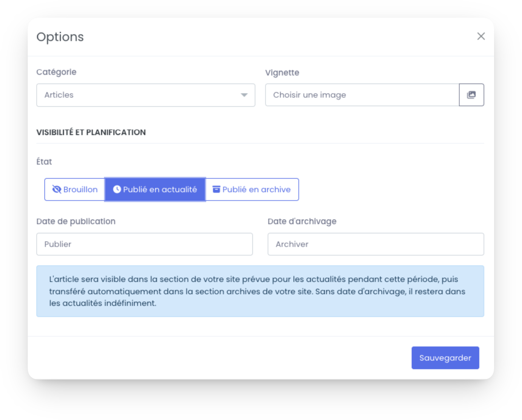The width and height of the screenshot is (522, 420).
Task: Click the dropdown arrow in the Catégorie field
Action: point(244,95)
